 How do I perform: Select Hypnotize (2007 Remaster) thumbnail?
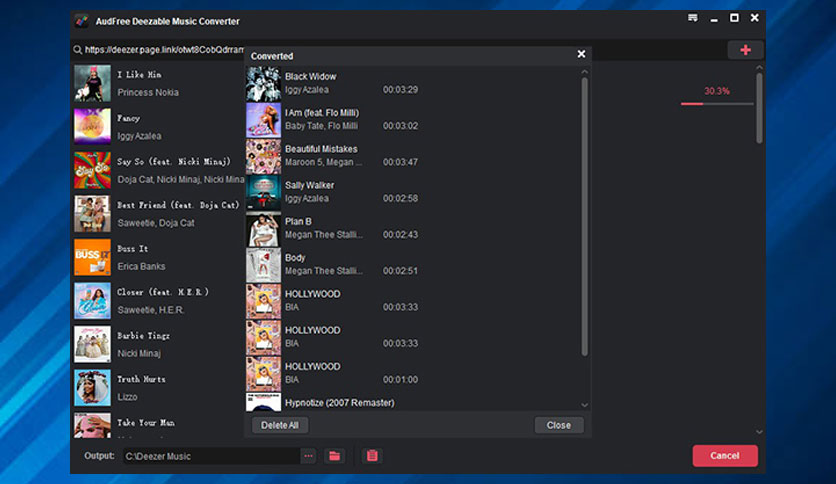tap(263, 402)
